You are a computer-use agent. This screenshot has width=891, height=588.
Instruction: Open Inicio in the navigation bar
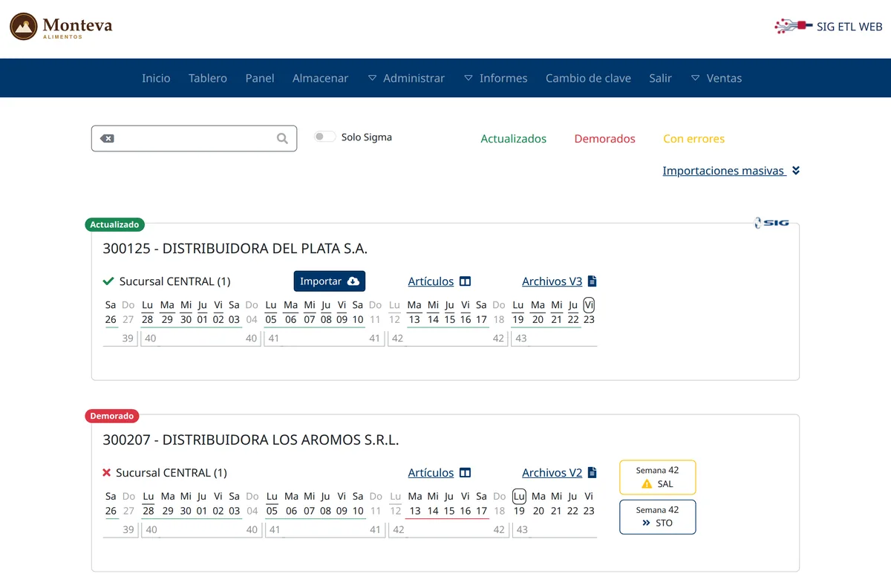tap(156, 78)
